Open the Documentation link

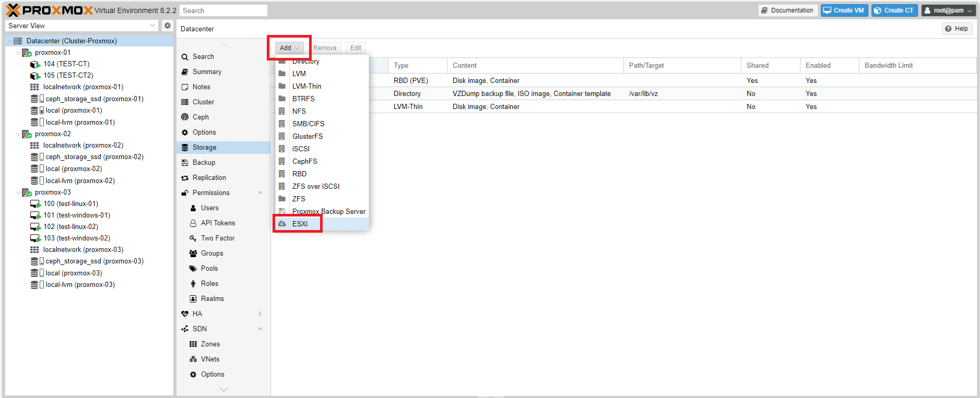point(788,10)
